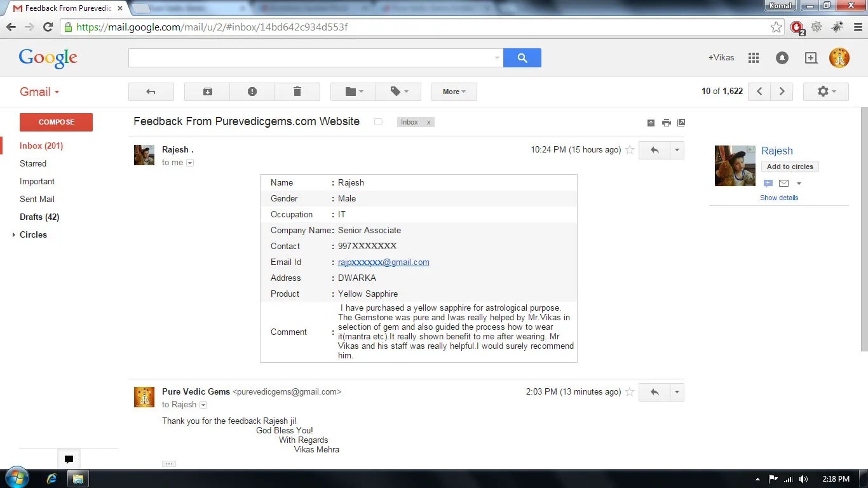Open the Chrome menu

[857, 27]
